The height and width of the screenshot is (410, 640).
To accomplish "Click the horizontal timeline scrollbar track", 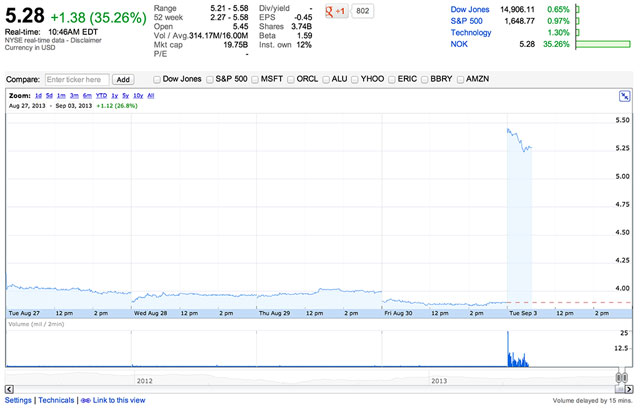I will pos(314,389).
